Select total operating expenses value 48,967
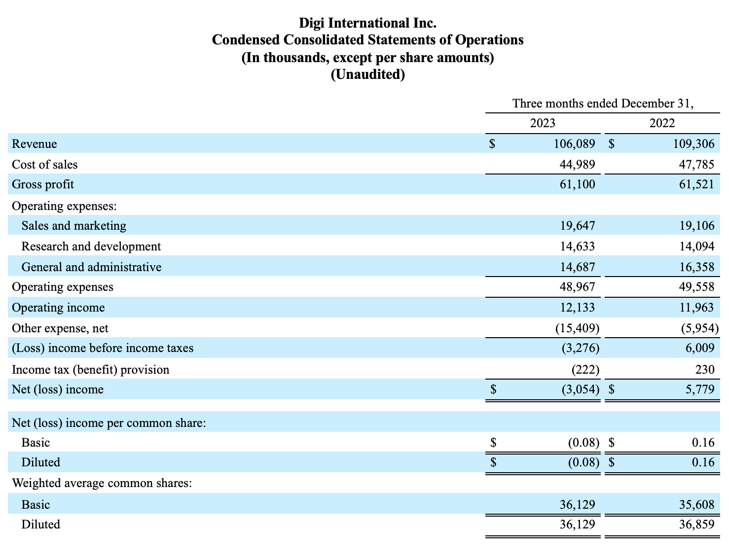This screenshot has height=560, width=729. coord(578,287)
